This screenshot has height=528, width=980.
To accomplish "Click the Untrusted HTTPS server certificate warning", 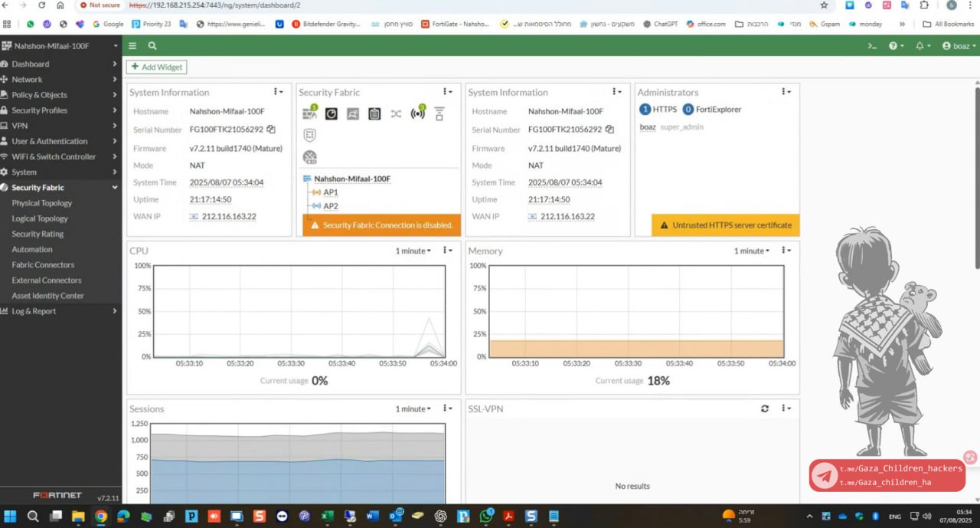I will pos(725,225).
